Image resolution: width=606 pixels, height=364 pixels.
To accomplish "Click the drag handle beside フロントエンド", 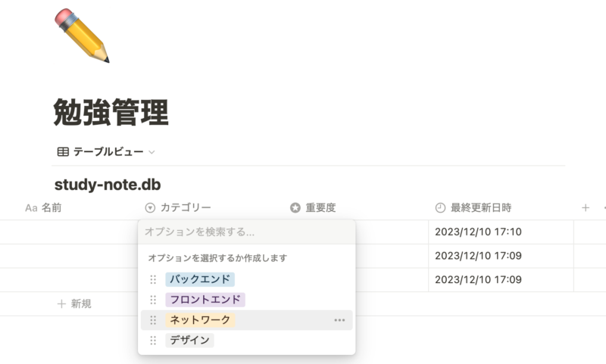I will tap(153, 300).
